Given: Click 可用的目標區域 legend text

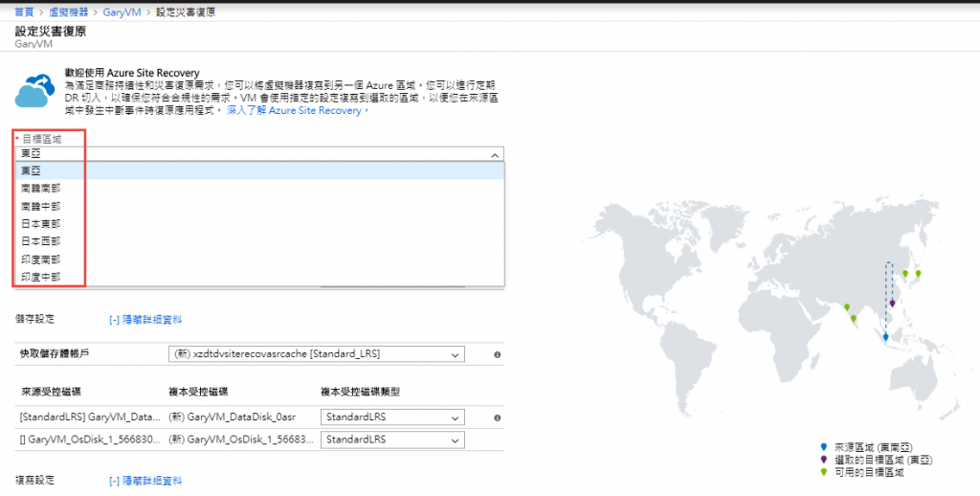Looking at the screenshot, I should coord(869,473).
